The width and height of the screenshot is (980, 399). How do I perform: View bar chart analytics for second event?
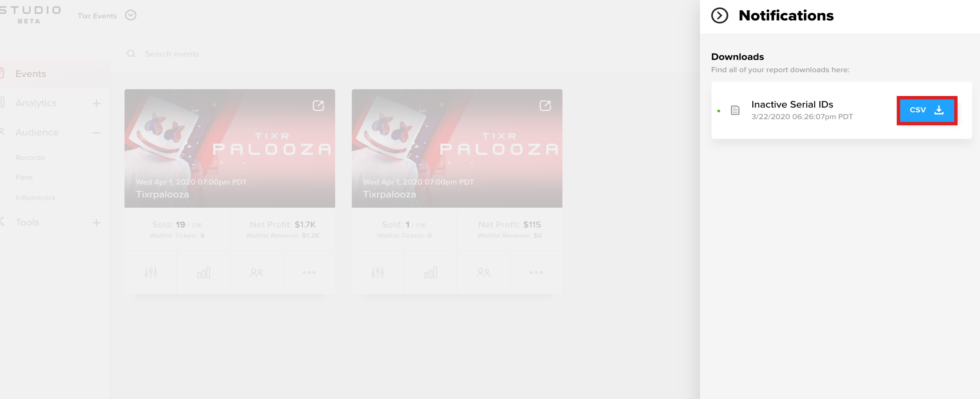[431, 273]
